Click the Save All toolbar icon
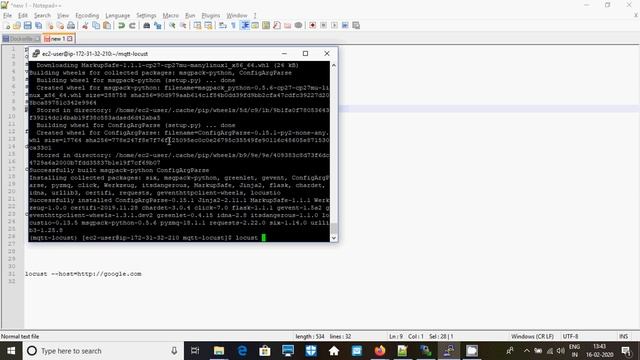 tap(38, 25)
